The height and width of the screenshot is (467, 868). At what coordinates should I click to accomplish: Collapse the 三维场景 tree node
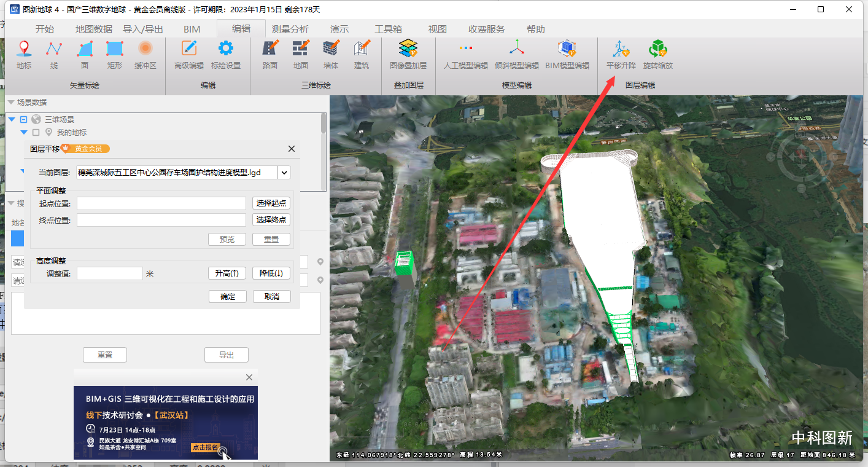12,120
